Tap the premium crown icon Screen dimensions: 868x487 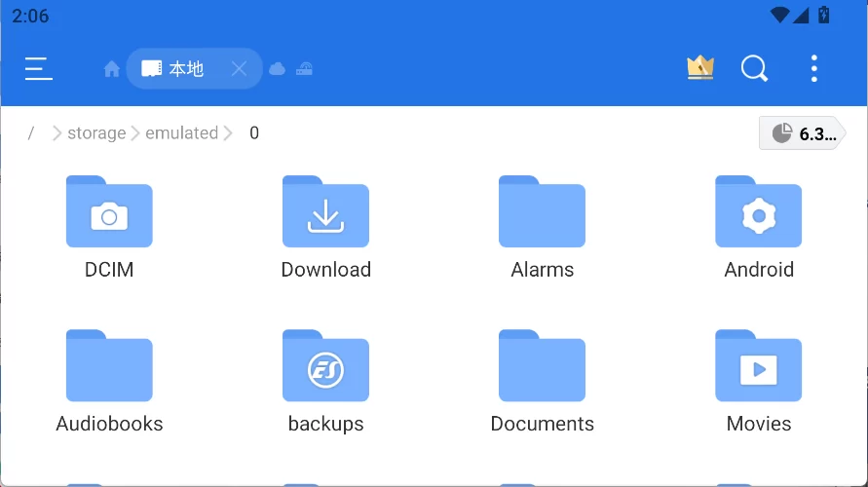coord(700,68)
